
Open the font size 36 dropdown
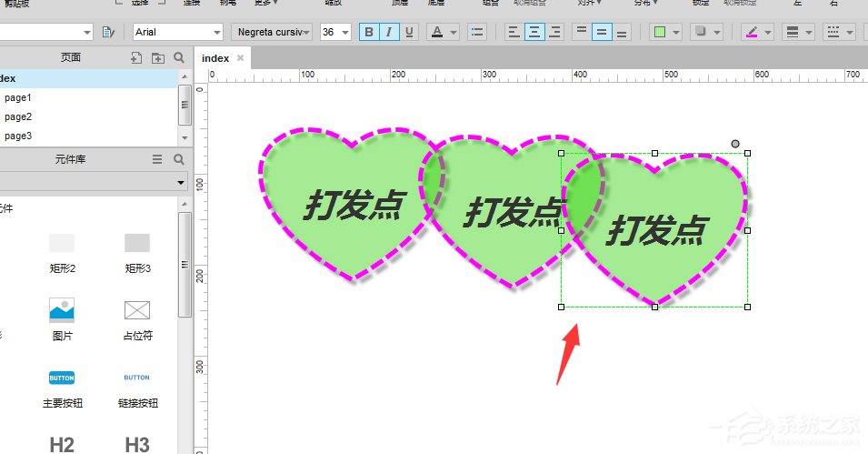pyautogui.click(x=335, y=32)
